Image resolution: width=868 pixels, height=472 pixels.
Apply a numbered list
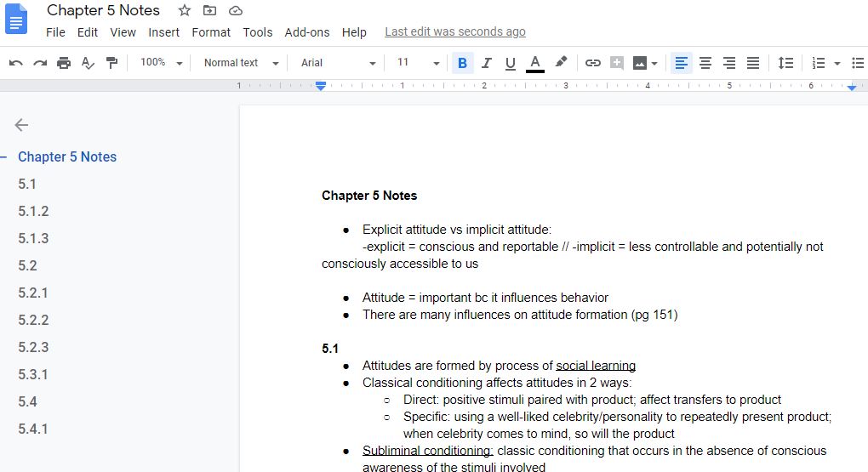pyautogui.click(x=818, y=63)
